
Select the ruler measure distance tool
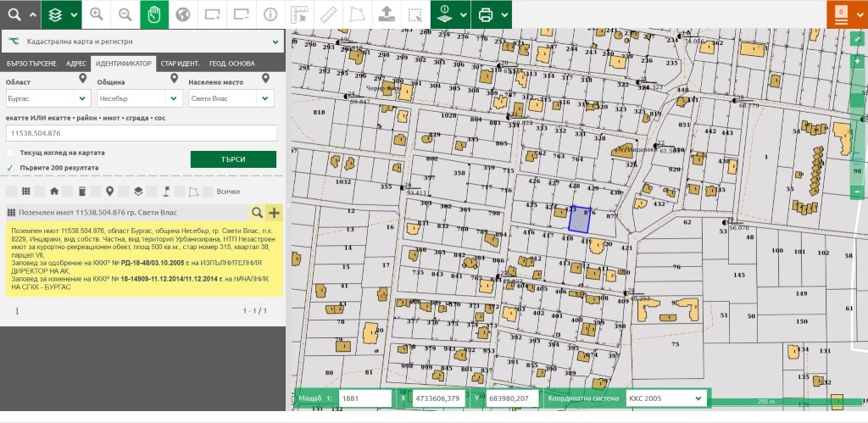coord(327,14)
